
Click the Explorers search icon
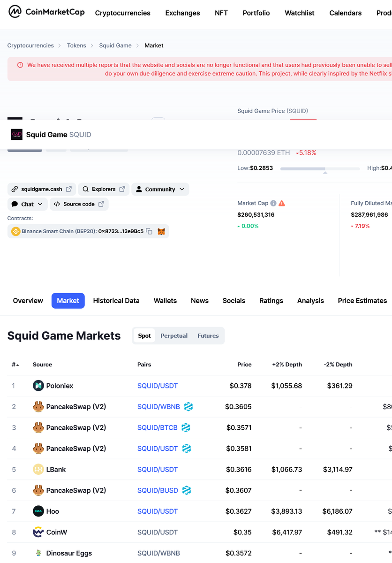tap(86, 189)
